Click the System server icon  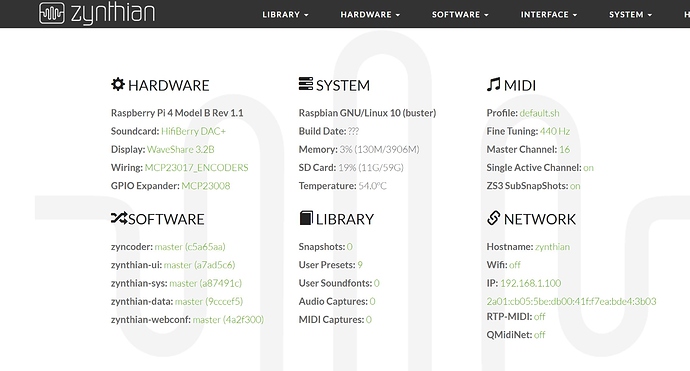(306, 84)
